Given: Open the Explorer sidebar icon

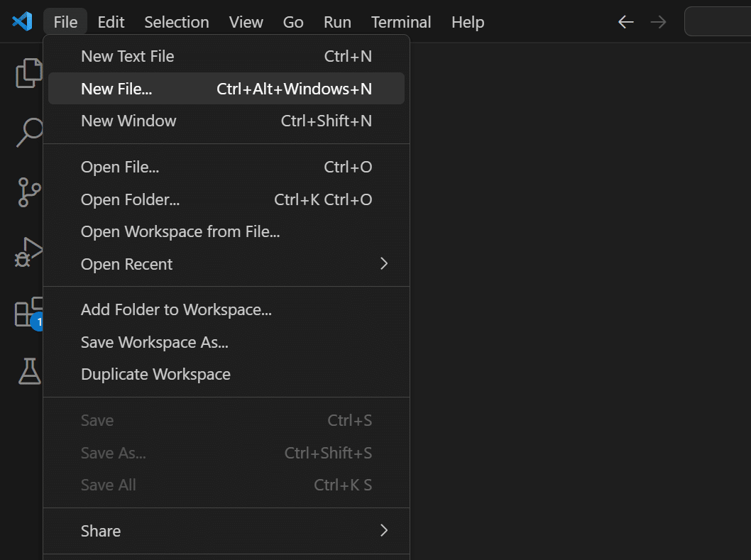Looking at the screenshot, I should click(29, 73).
